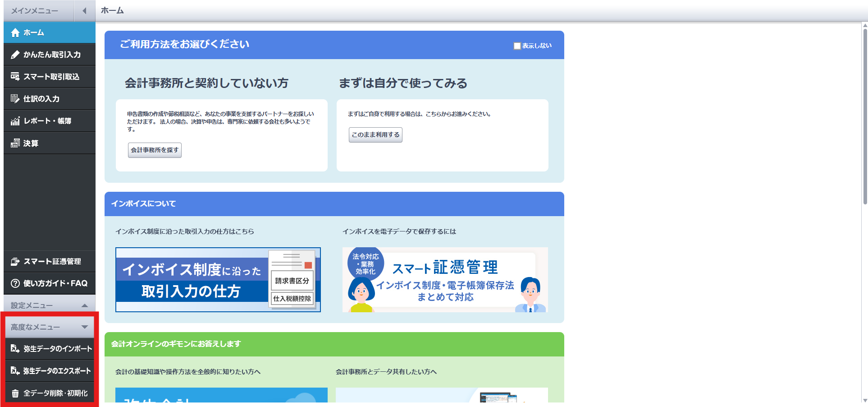Collapse the 高度なメニュー section
Image resolution: width=868 pixels, height=407 pixels.
[84, 327]
